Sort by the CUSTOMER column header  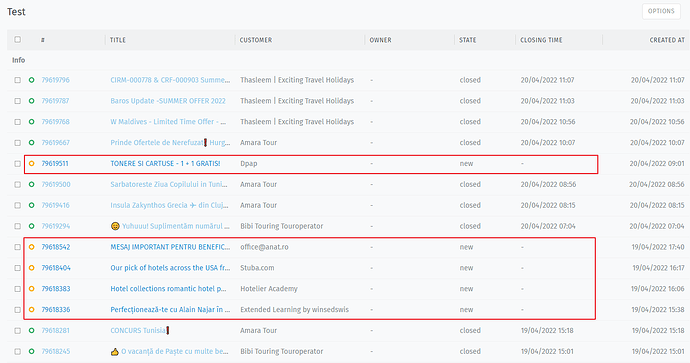pos(256,40)
